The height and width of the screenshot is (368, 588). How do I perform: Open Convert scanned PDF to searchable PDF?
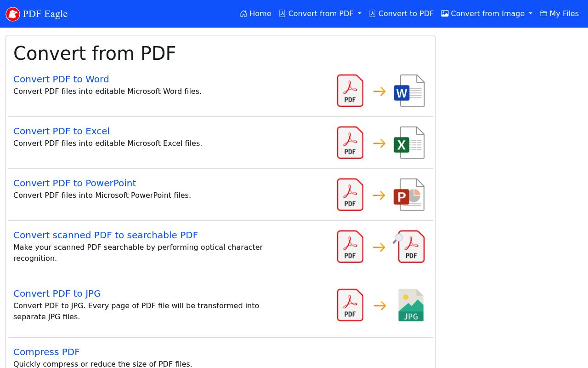click(106, 235)
